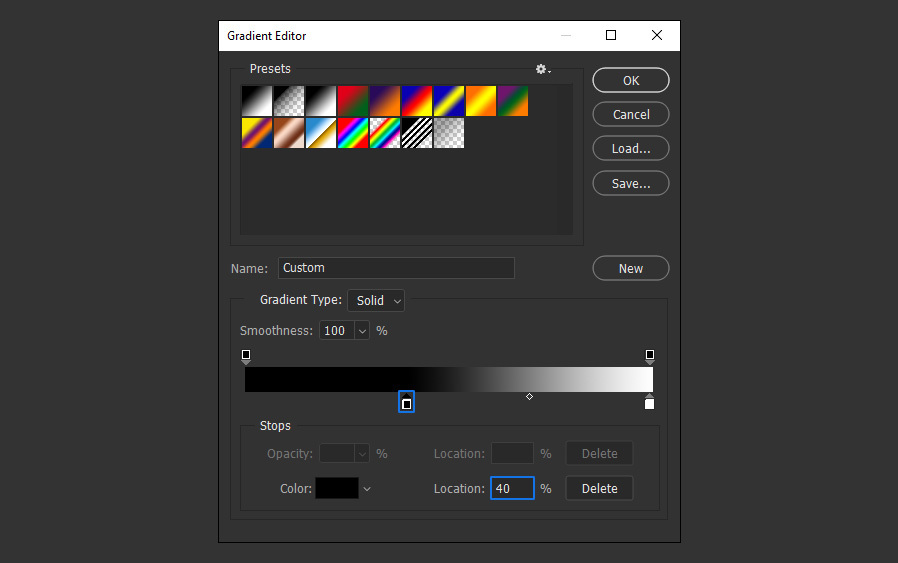Select the white color stop at right end
This screenshot has height=563, width=898.
tap(649, 402)
